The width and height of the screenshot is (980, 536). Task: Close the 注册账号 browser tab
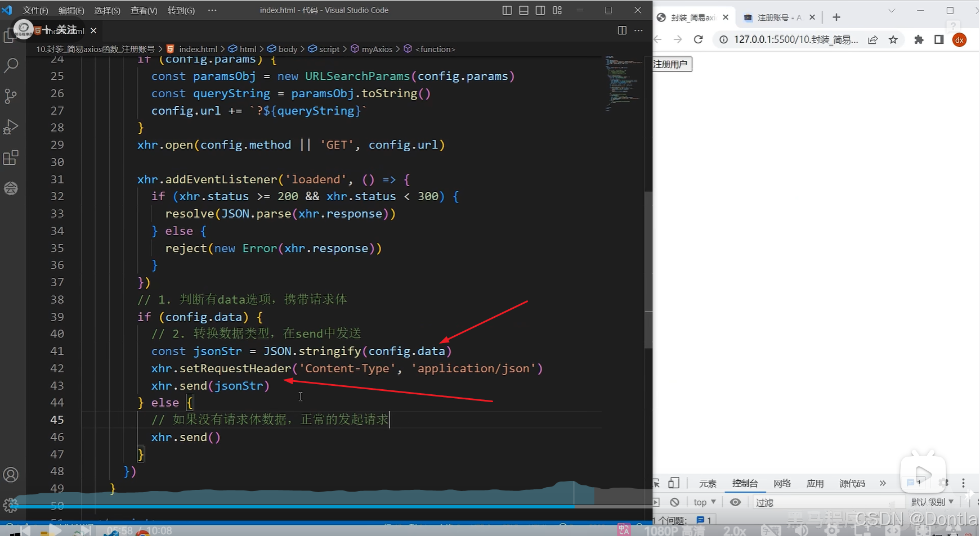point(812,17)
